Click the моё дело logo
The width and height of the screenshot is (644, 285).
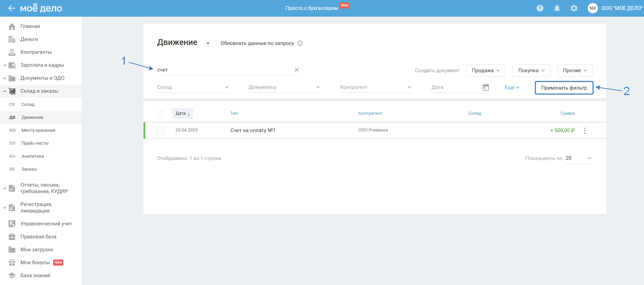click(x=41, y=8)
